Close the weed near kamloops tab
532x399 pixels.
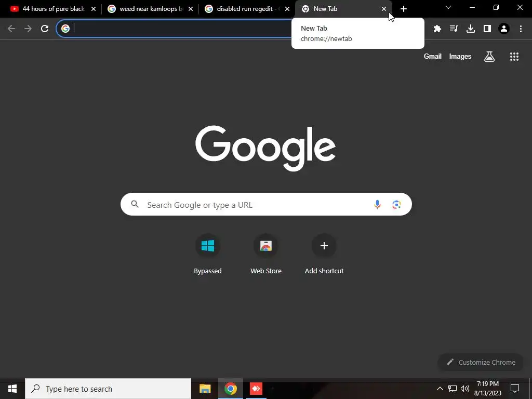tap(191, 9)
